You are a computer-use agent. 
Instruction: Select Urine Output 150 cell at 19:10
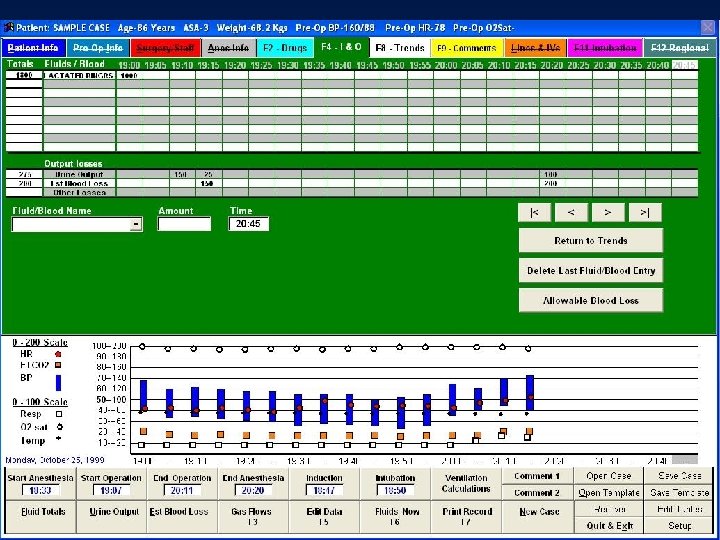pyautogui.click(x=182, y=174)
